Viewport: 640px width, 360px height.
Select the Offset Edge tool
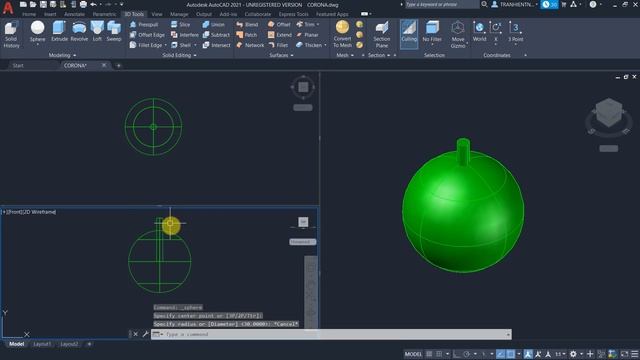[147, 35]
